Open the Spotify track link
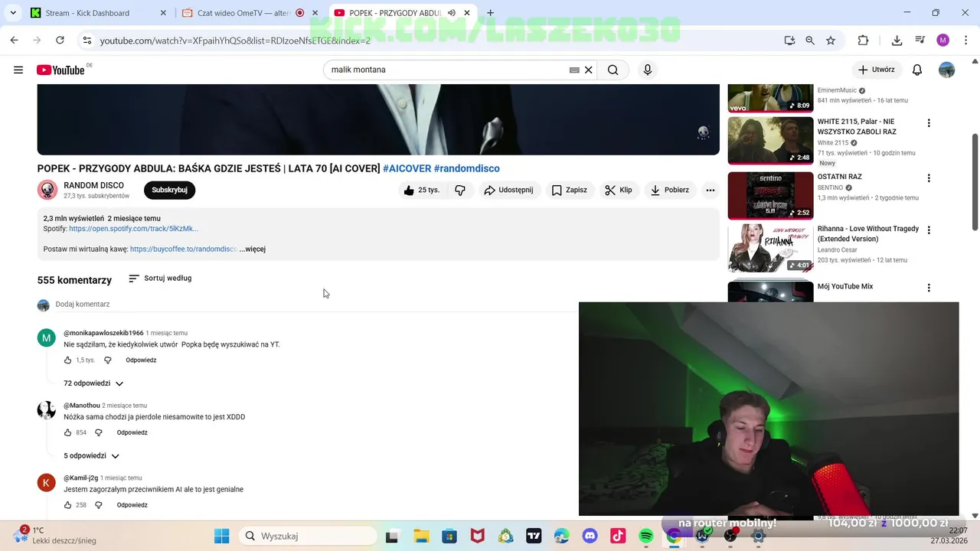This screenshot has height=551, width=980. pyautogui.click(x=133, y=229)
